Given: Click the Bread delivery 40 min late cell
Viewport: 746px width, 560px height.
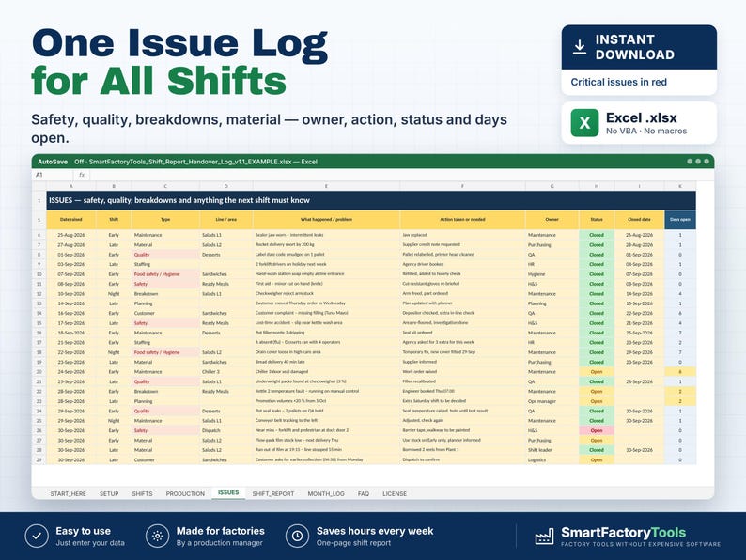Looking at the screenshot, I should [326, 362].
